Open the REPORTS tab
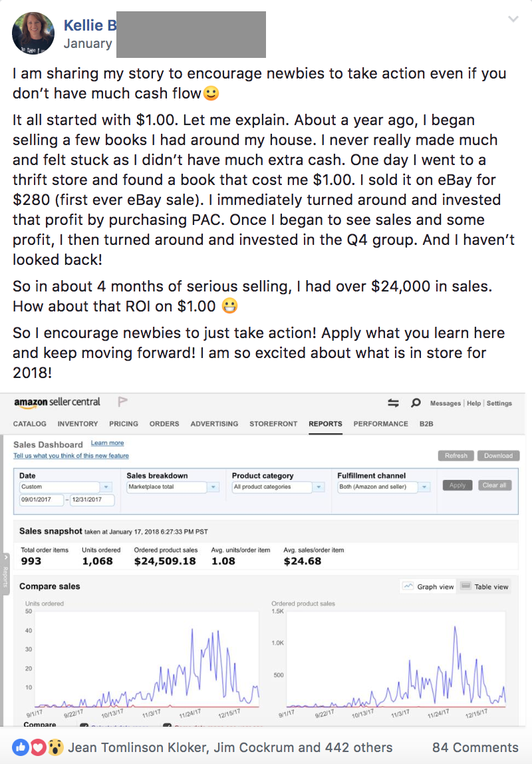 coord(325,423)
